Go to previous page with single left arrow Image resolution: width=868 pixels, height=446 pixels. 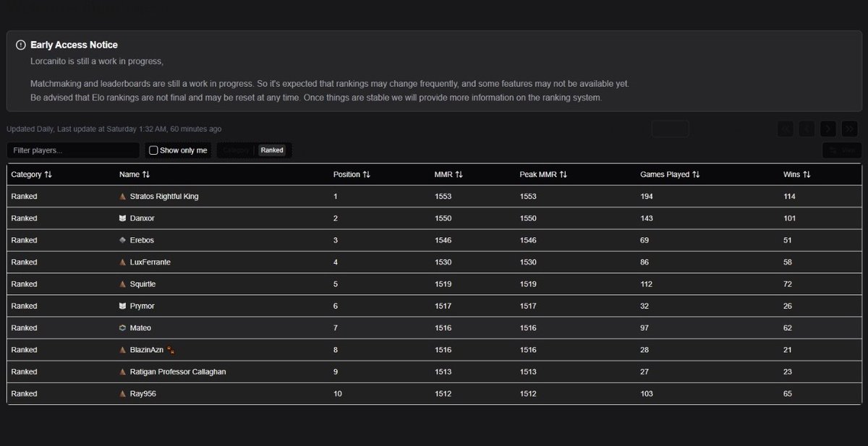807,129
